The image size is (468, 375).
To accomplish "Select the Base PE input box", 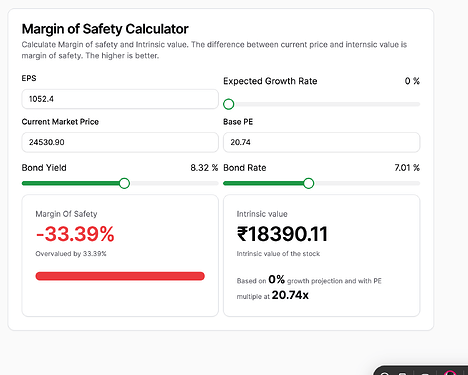I will 322,142.
